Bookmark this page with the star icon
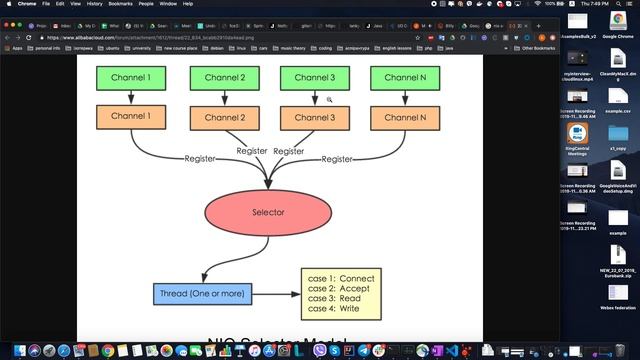The height and width of the screenshot is (360, 640). (x=418, y=38)
